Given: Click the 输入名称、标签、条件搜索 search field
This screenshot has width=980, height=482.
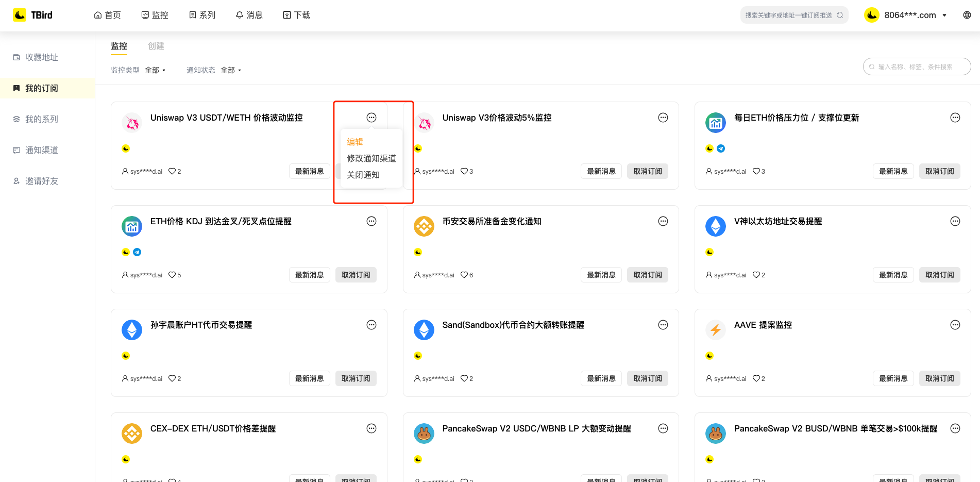Looking at the screenshot, I should (917, 67).
